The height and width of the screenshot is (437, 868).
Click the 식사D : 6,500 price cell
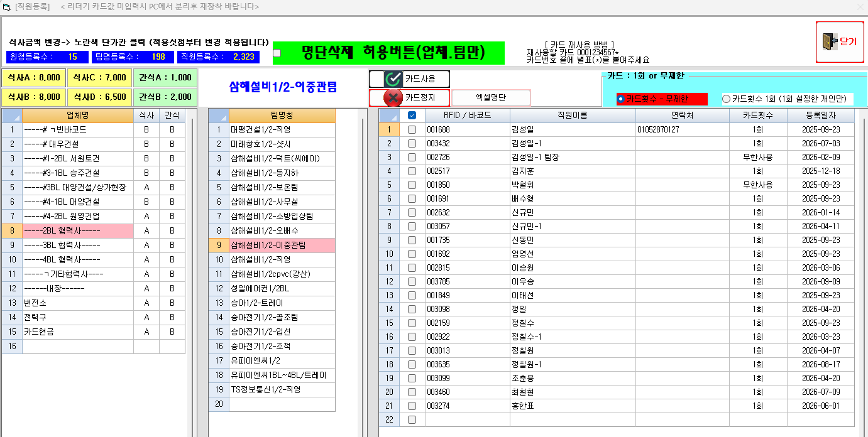99,97
